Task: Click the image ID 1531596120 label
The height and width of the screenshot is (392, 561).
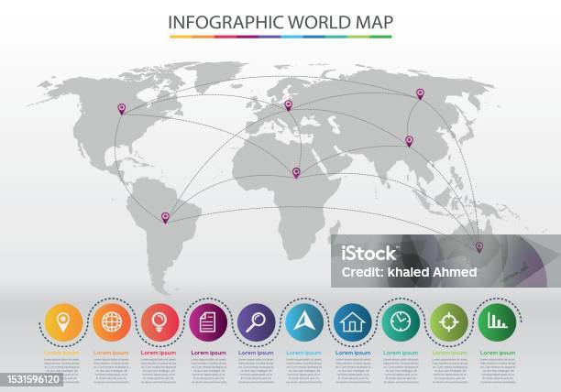Action: tap(33, 379)
